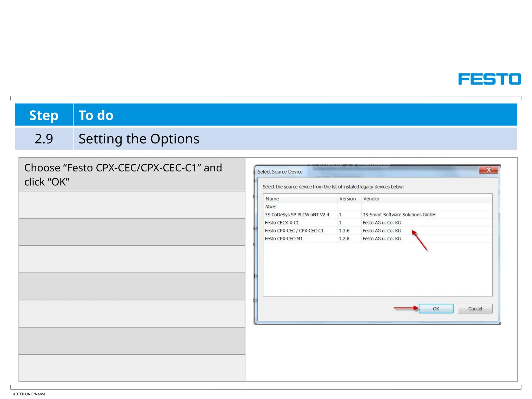Image resolution: width=532 pixels, height=399 pixels.
Task: Click version 1.2.8 cell
Action: [x=349, y=239]
